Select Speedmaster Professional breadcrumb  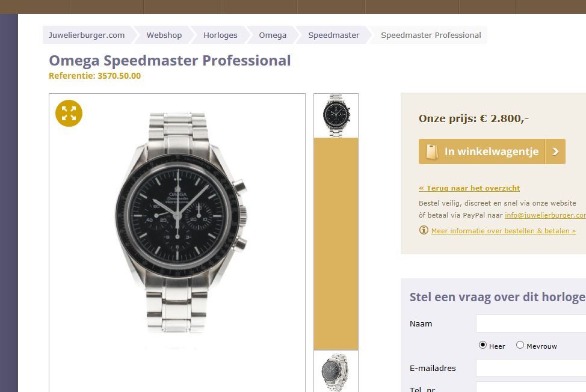[431, 35]
